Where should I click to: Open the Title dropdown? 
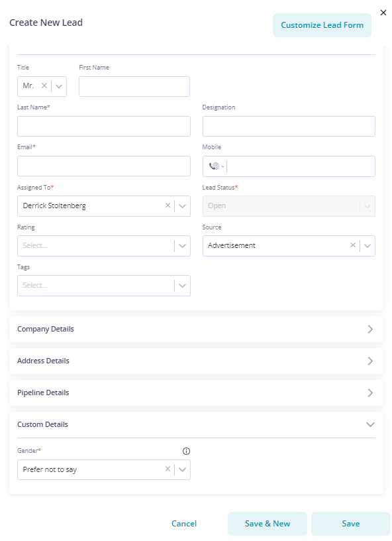pyautogui.click(x=58, y=86)
